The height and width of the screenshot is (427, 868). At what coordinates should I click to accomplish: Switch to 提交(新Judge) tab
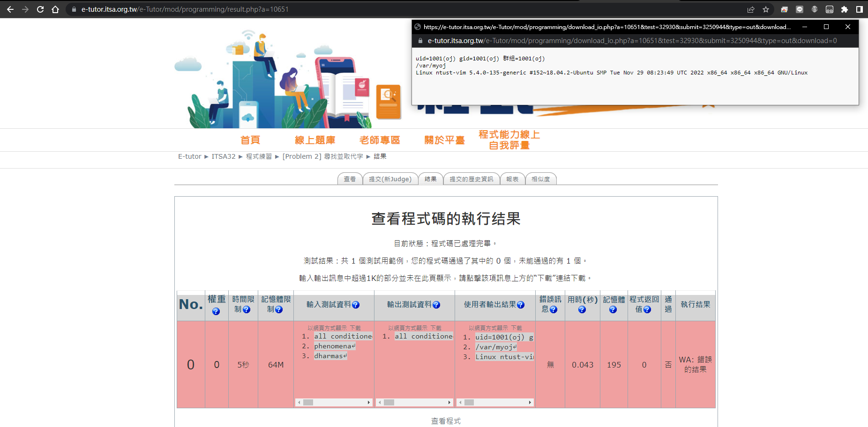click(390, 179)
